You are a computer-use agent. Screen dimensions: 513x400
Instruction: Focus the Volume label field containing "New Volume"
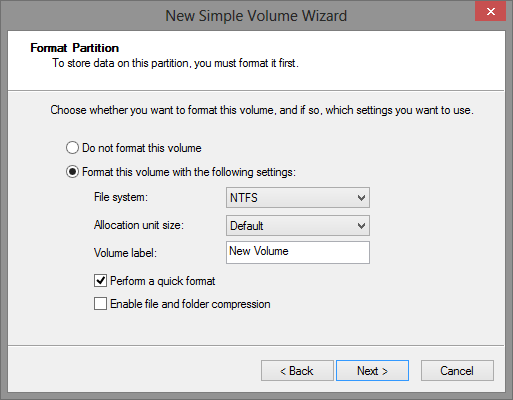[x=298, y=252]
